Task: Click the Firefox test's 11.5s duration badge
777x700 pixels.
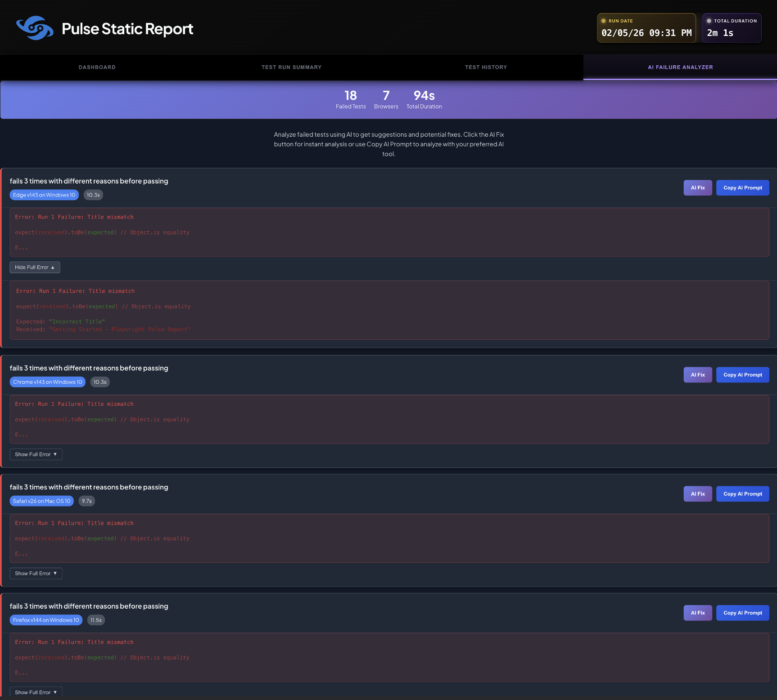Action: pyautogui.click(x=96, y=620)
